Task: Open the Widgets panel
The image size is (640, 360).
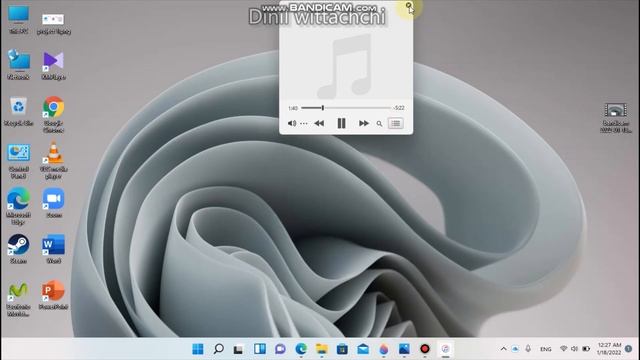Action: (x=260, y=349)
